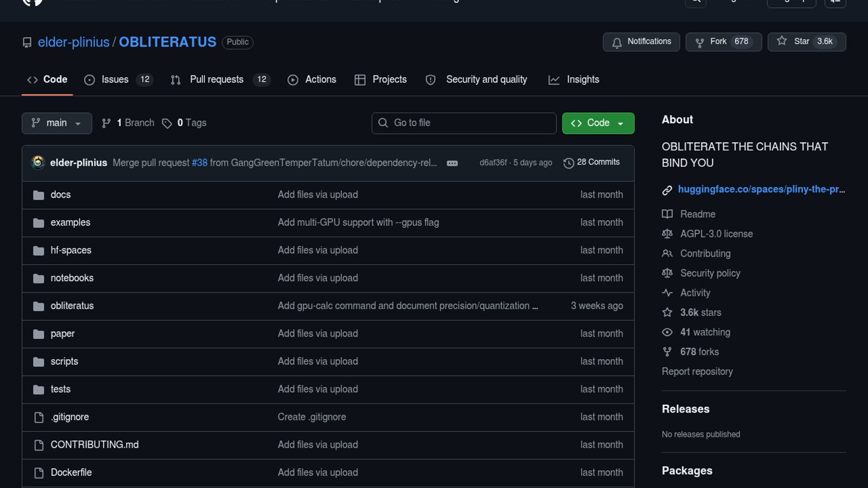Click the Readme book icon in About
Screen dimensions: 868x488
click(x=667, y=214)
